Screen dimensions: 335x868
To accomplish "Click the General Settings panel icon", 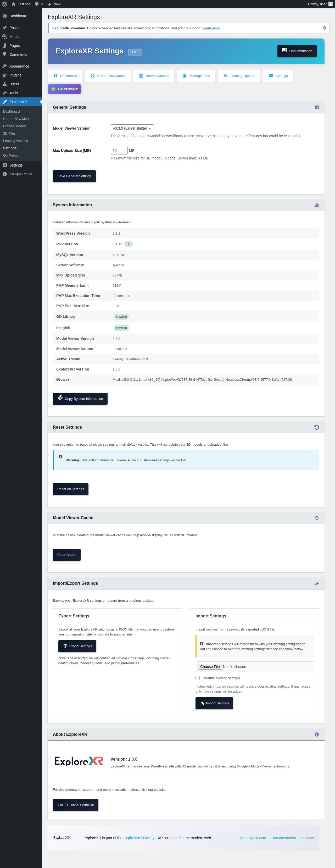I will pyautogui.click(x=316, y=107).
